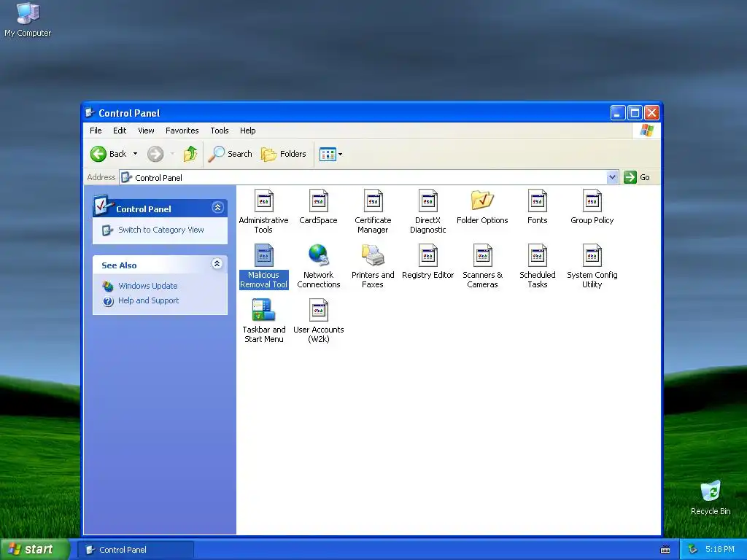This screenshot has height=560, width=747.
Task: Open the Tools menu
Action: [220, 131]
